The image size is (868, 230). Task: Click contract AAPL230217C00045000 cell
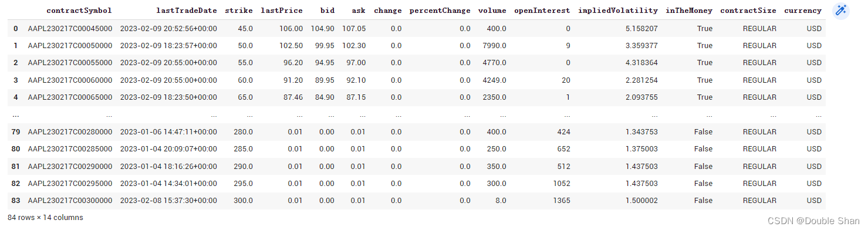tap(70, 28)
